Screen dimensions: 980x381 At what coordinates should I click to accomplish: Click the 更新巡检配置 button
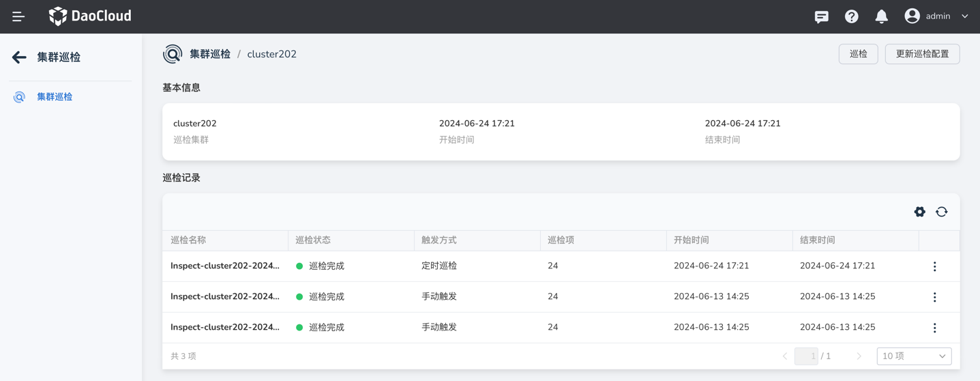tap(921, 54)
